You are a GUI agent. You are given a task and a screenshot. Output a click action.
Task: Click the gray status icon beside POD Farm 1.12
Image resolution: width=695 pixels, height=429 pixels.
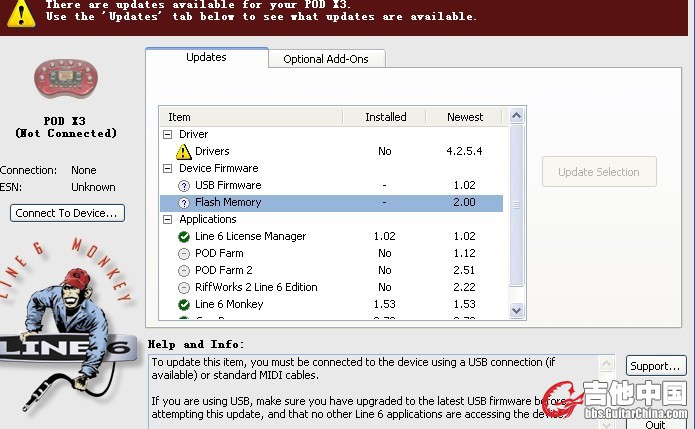184,254
